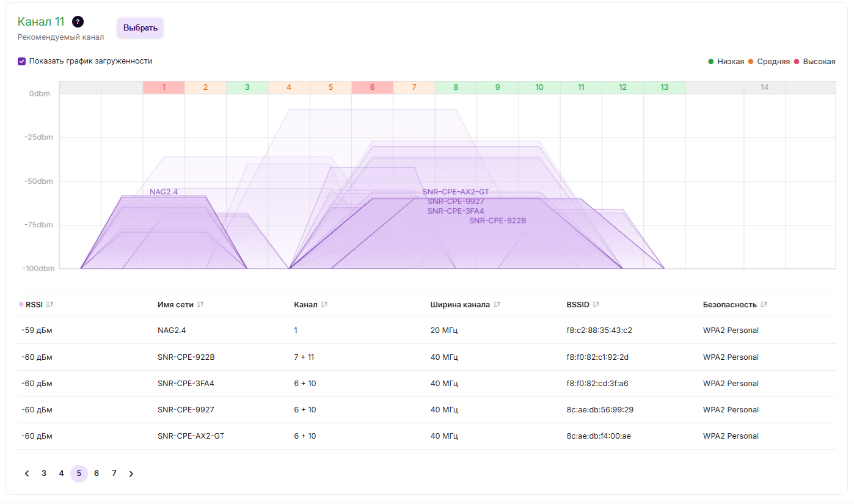
Task: Sort by Канал column icon
Action: (x=324, y=304)
